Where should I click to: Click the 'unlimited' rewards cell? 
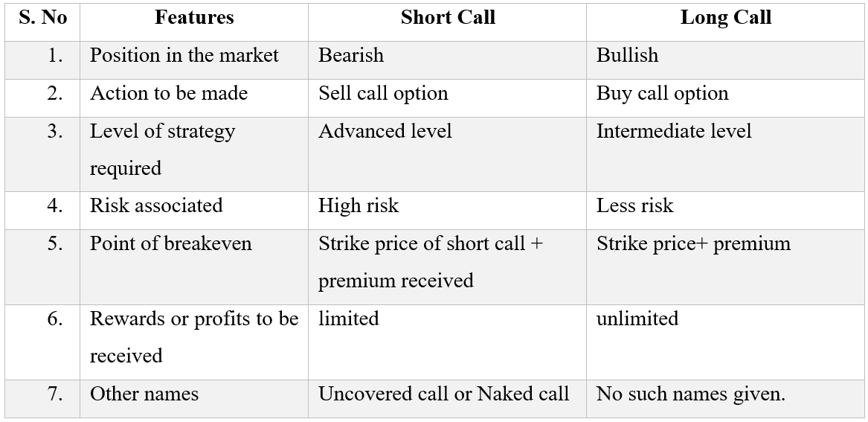pyautogui.click(x=637, y=319)
